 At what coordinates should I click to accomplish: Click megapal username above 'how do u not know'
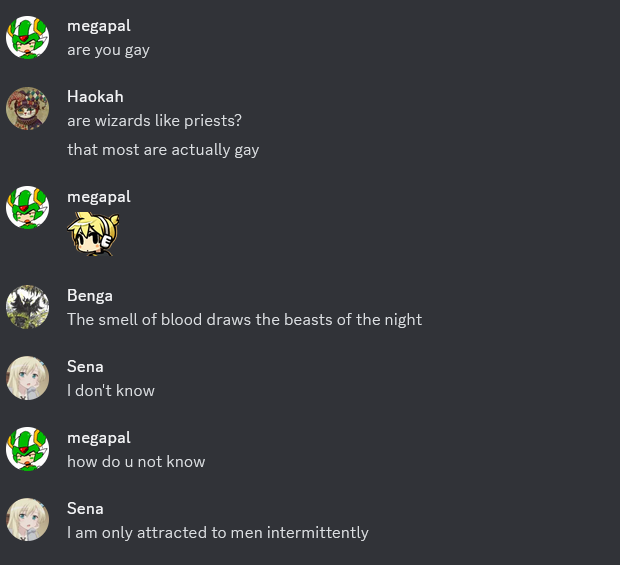(x=99, y=438)
